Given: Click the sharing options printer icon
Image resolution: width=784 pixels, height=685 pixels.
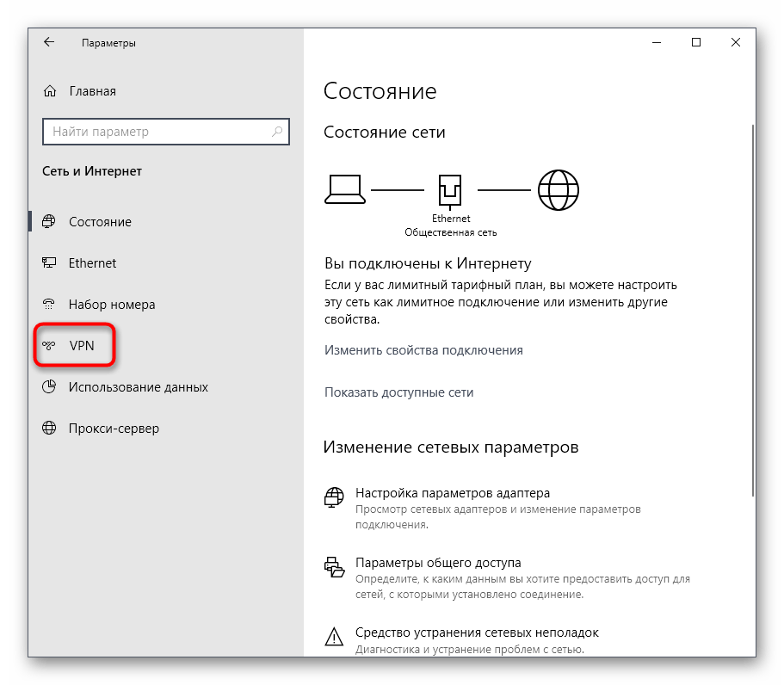Looking at the screenshot, I should [x=334, y=567].
